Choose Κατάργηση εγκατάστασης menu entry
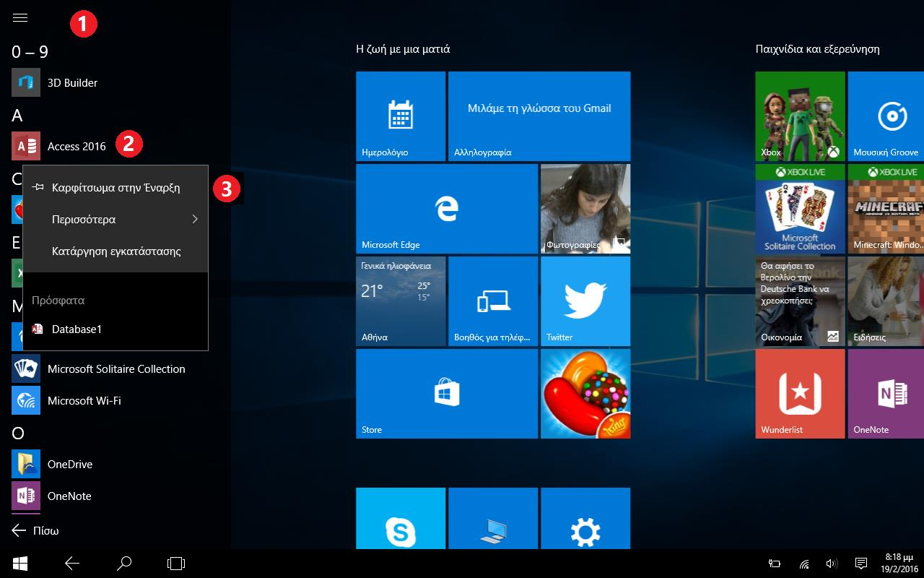Viewport: 924px width, 578px height. [x=115, y=251]
